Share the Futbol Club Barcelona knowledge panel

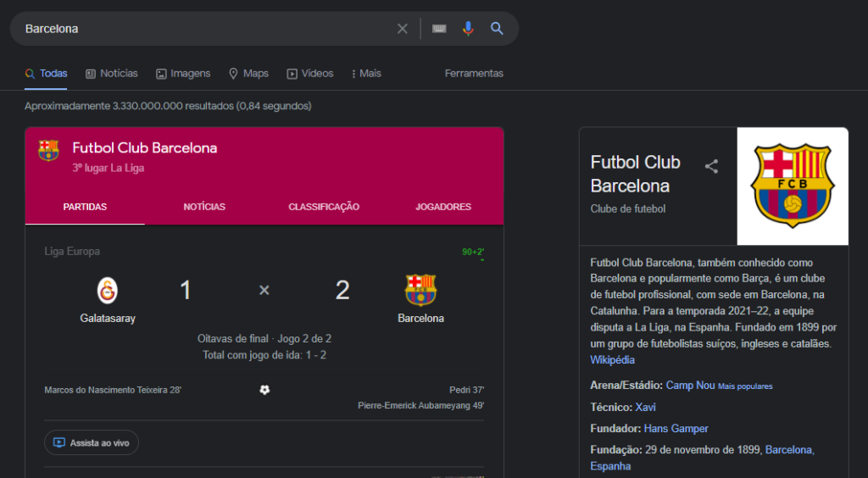(x=711, y=166)
